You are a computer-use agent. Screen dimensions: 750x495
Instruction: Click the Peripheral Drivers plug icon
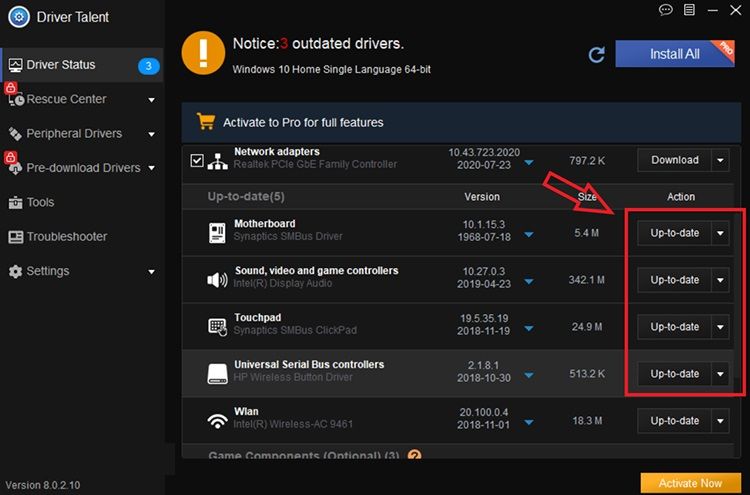[15, 134]
